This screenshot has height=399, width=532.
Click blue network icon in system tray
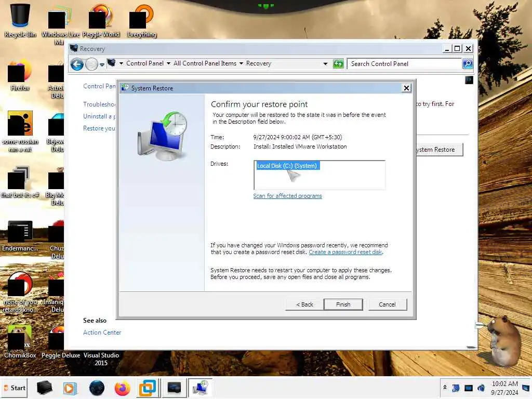pyautogui.click(x=456, y=388)
